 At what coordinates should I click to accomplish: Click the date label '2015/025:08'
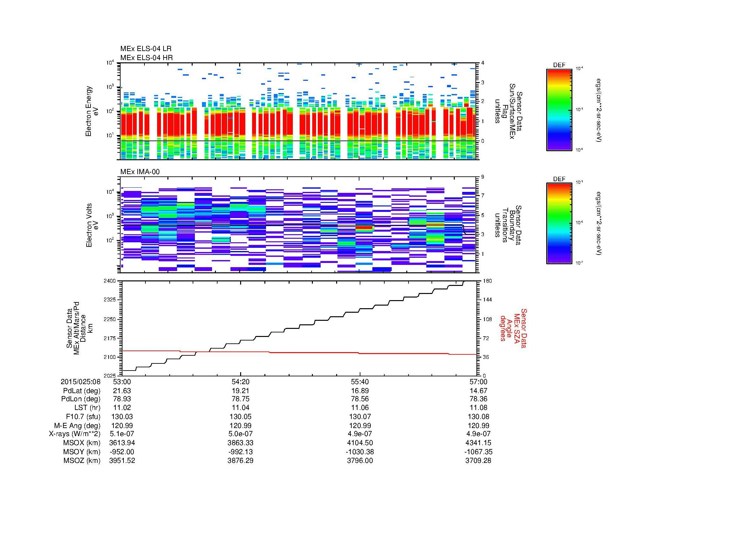[x=80, y=382]
